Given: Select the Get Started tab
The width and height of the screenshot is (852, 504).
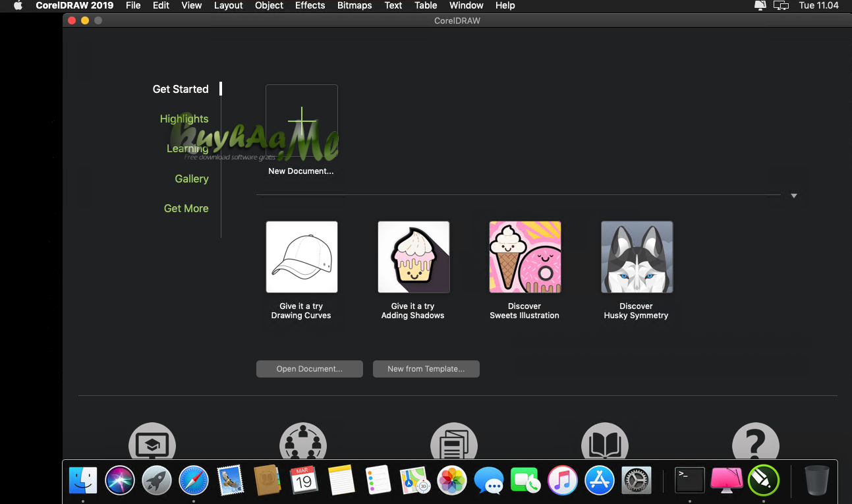Looking at the screenshot, I should point(181,89).
